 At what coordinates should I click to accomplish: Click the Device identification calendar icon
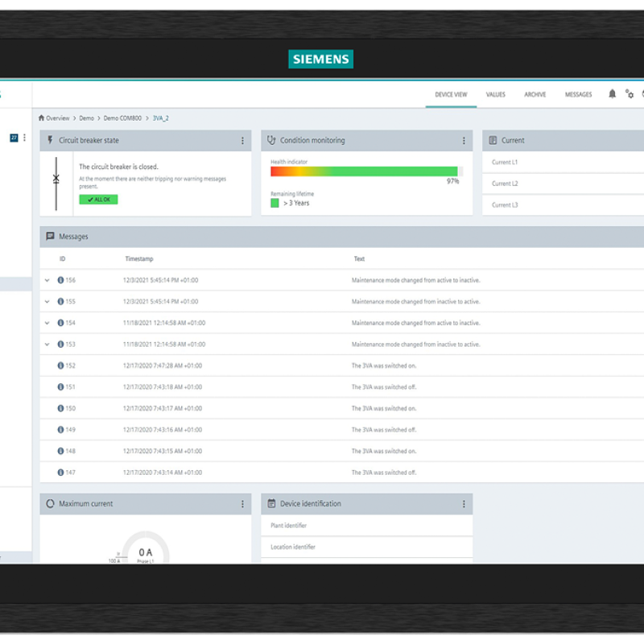coord(271,504)
